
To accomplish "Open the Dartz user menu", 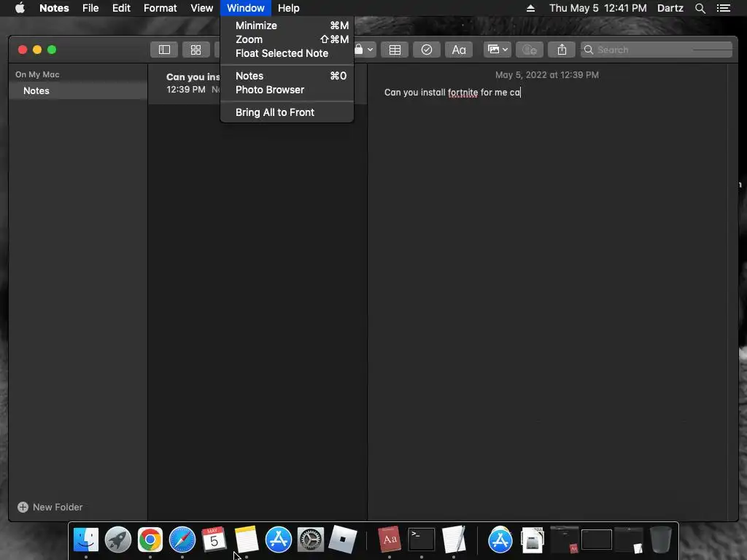I will (670, 8).
